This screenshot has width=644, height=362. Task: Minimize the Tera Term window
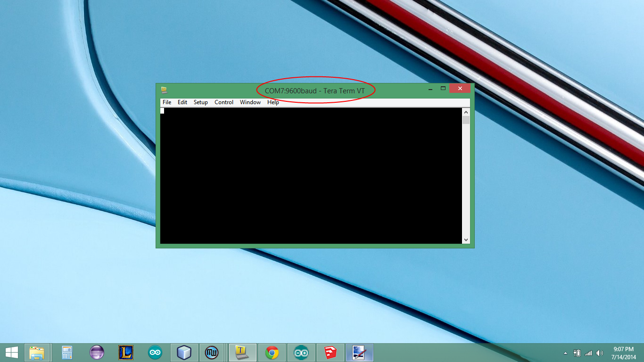(x=430, y=89)
